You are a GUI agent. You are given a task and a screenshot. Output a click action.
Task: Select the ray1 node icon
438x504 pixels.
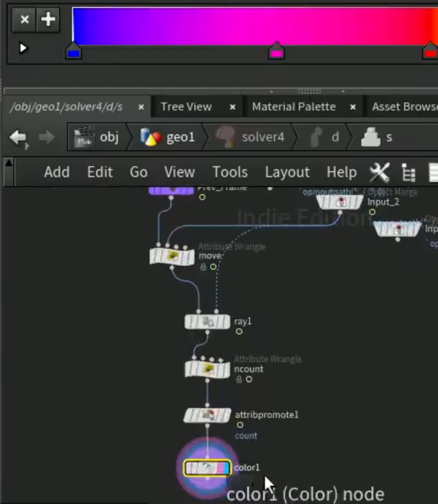pyautogui.click(x=207, y=322)
